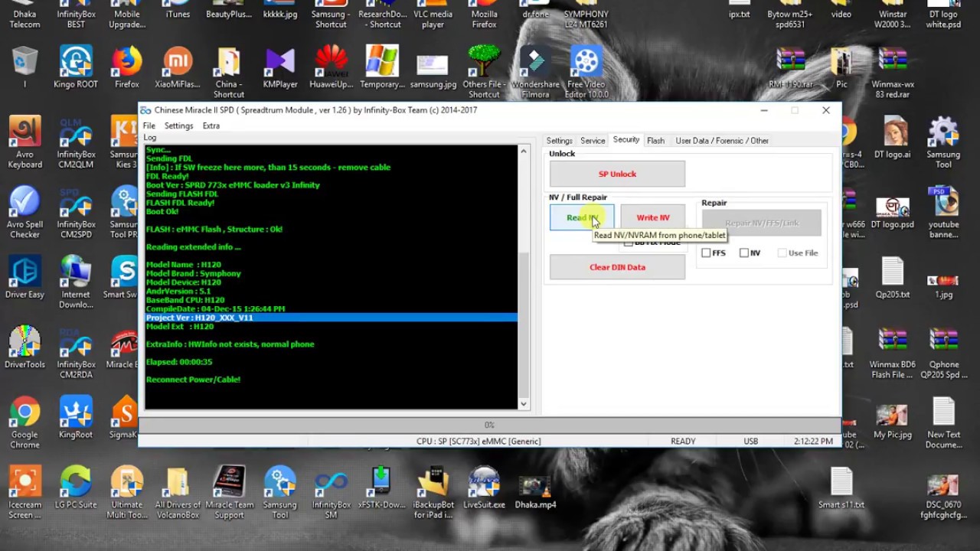Click the Repair NV/FFS/Link button
The height and width of the screenshot is (551, 980).
click(762, 223)
